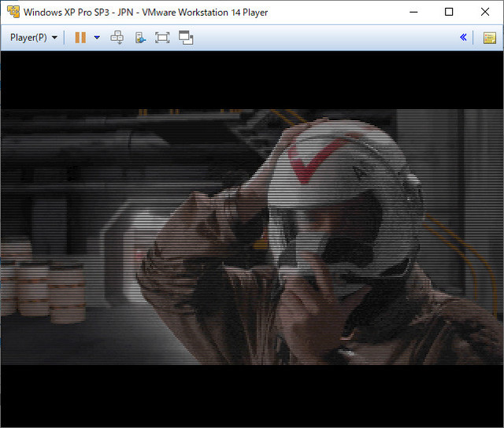This screenshot has height=428, width=504.
Task: Expand the power options dropdown arrow
Action: click(x=97, y=38)
